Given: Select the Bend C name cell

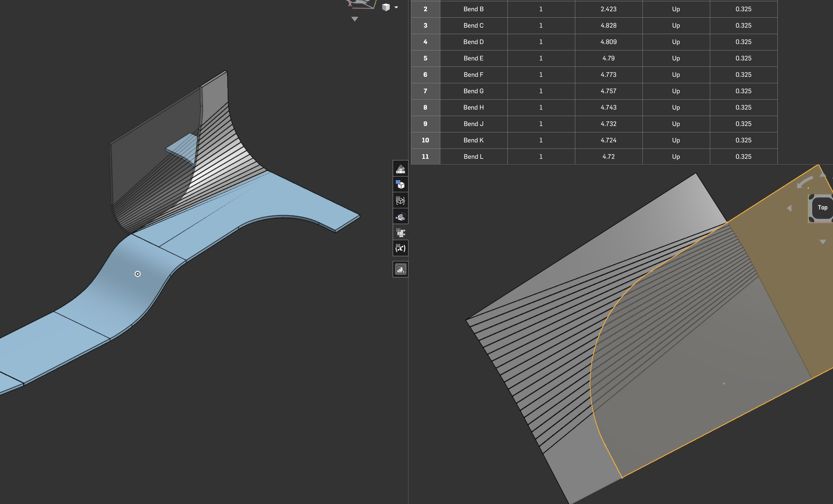Looking at the screenshot, I should (x=473, y=25).
